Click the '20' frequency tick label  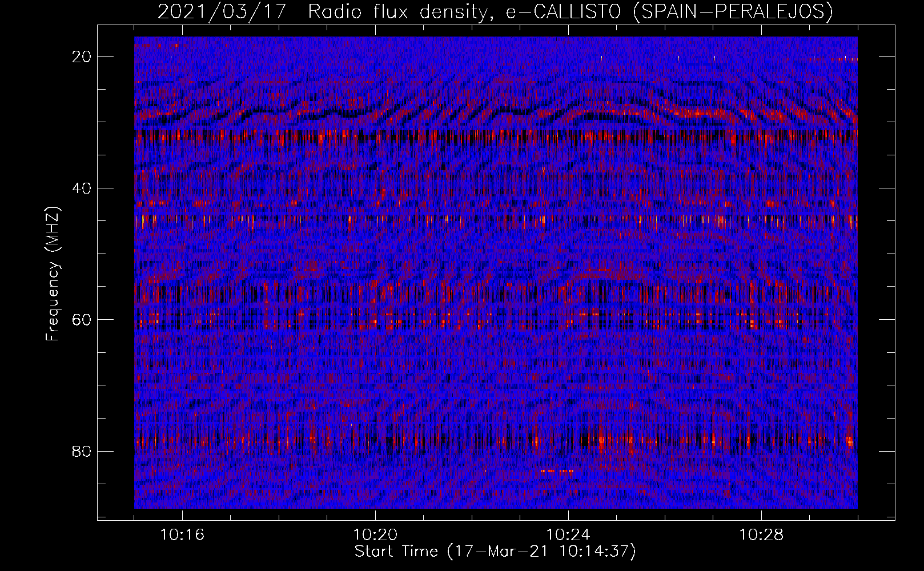pos(82,57)
